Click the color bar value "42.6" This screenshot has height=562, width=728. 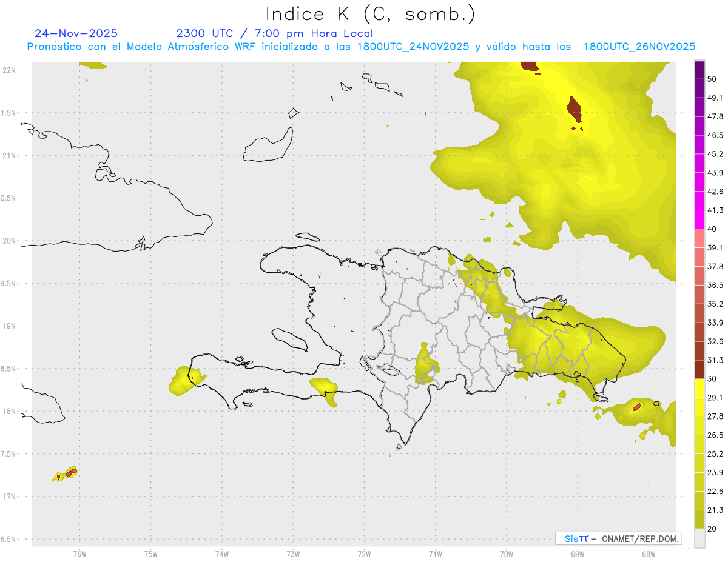click(x=715, y=192)
